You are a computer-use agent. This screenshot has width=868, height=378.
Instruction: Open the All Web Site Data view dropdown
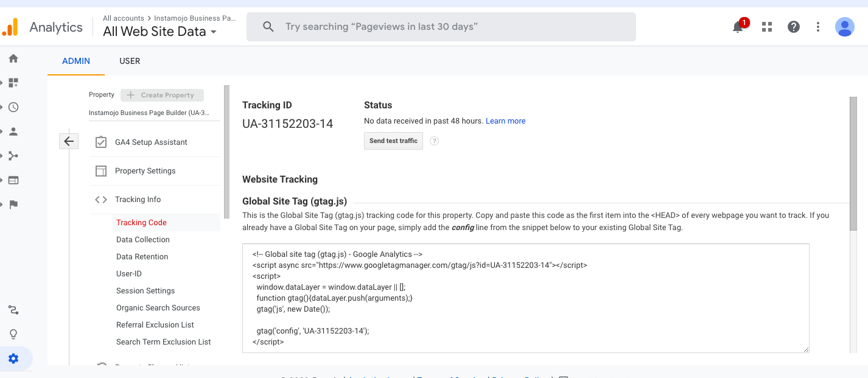tap(160, 32)
